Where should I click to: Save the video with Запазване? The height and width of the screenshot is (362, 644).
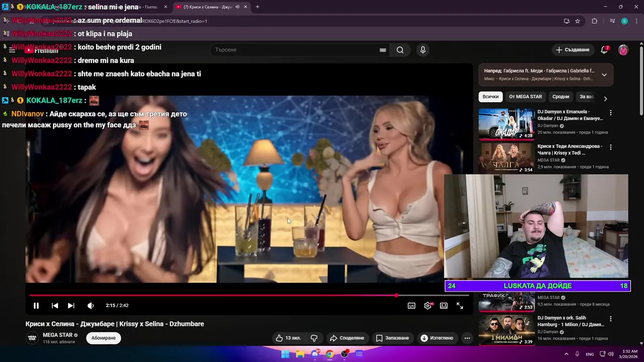click(392, 338)
